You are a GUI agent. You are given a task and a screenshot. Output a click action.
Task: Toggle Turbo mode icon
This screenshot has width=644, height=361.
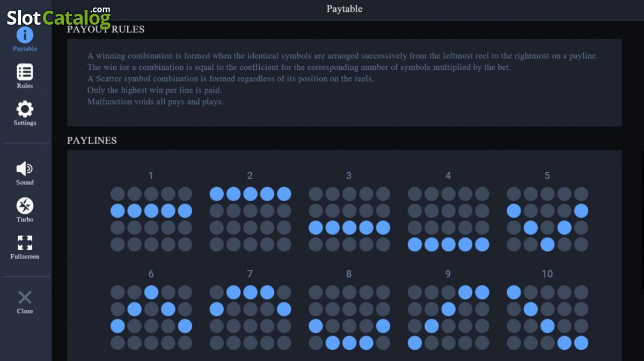click(x=25, y=206)
